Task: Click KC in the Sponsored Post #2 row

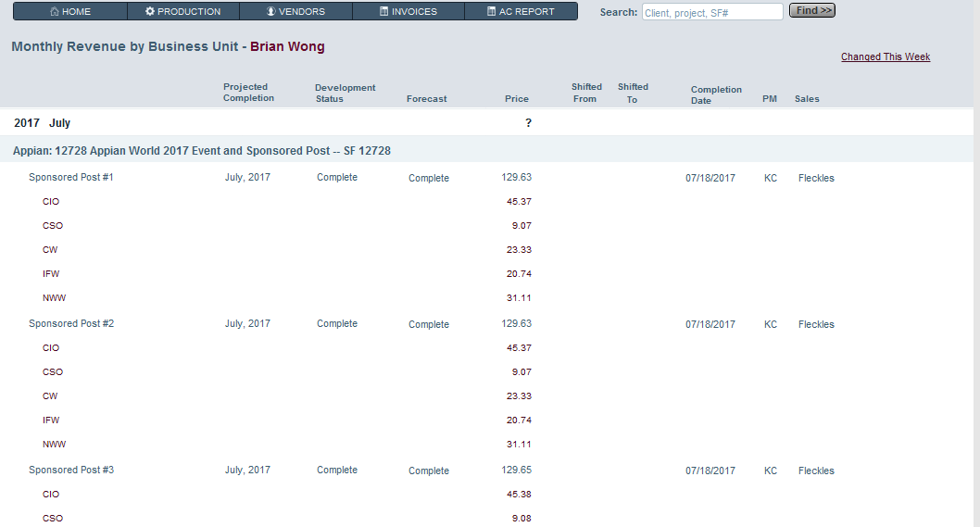Action: [771, 324]
